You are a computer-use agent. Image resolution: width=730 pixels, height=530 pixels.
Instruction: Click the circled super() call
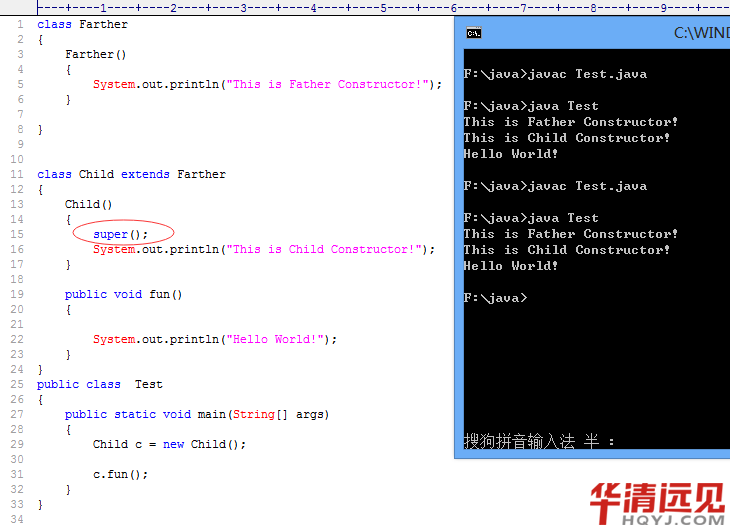[x=121, y=234]
